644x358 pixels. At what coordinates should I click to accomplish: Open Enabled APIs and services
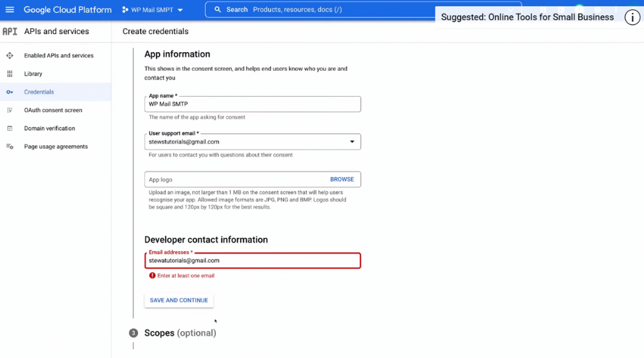click(59, 55)
